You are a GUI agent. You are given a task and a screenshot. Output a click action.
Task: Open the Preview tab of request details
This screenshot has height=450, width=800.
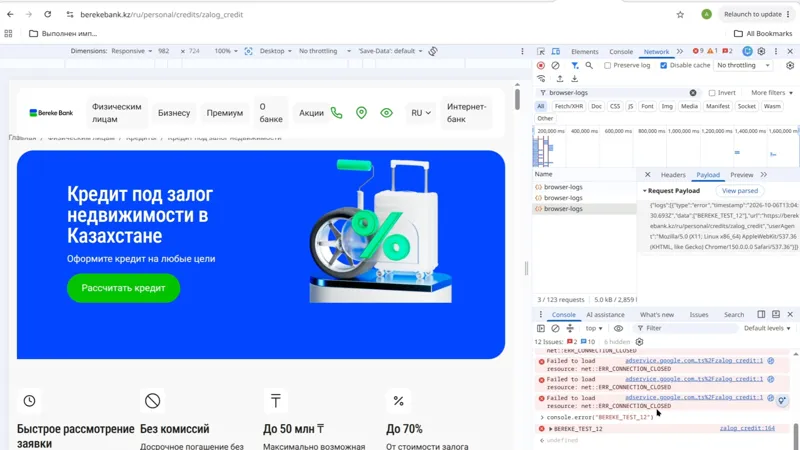(741, 174)
